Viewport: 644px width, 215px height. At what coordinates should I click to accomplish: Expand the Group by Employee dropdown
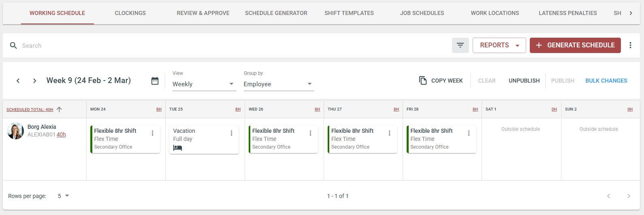click(278, 84)
